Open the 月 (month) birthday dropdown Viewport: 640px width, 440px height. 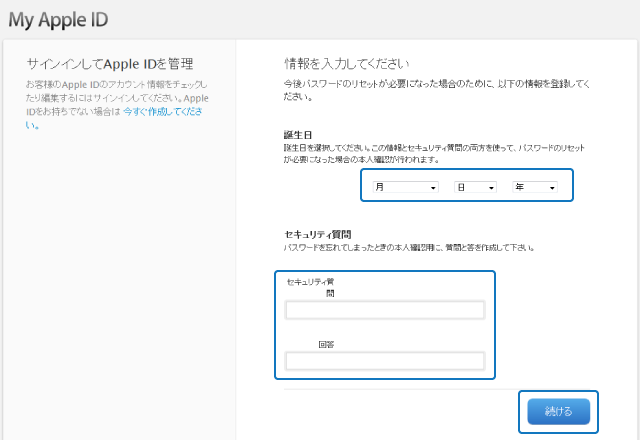click(x=405, y=187)
